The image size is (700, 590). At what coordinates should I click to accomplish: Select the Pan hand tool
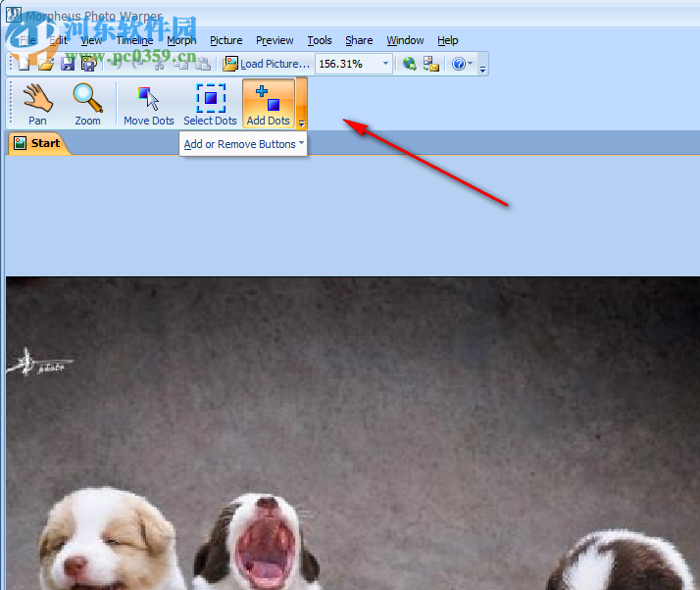pos(37,104)
